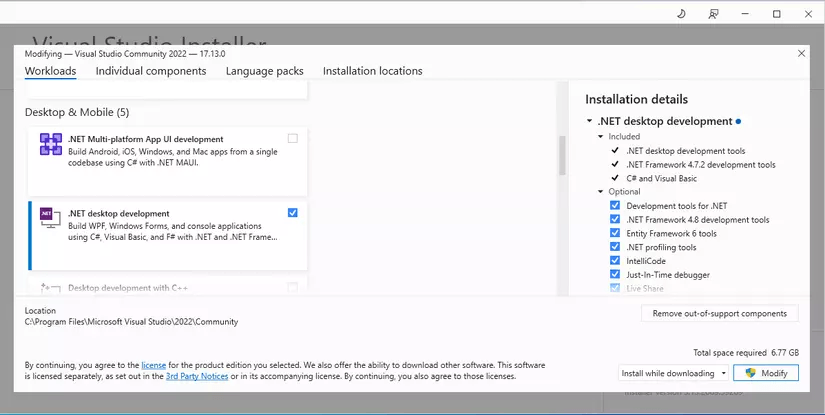Uncheck the Entity Framework 6 tools option
Image resolution: width=825 pixels, height=415 pixels.
click(615, 233)
